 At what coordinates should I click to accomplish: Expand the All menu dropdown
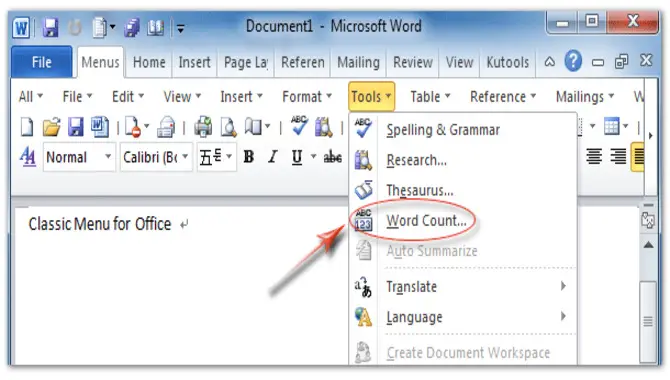click(x=30, y=97)
